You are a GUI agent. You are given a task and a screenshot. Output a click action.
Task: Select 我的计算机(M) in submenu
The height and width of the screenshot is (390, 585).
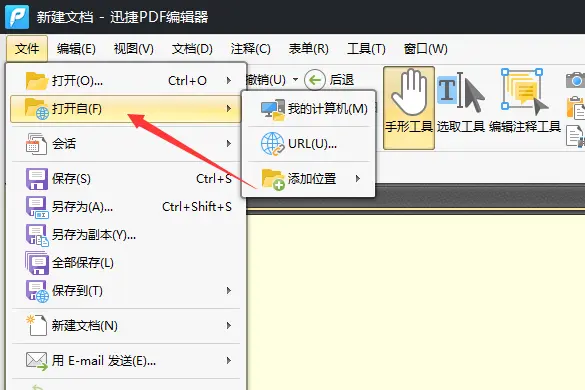point(309,109)
